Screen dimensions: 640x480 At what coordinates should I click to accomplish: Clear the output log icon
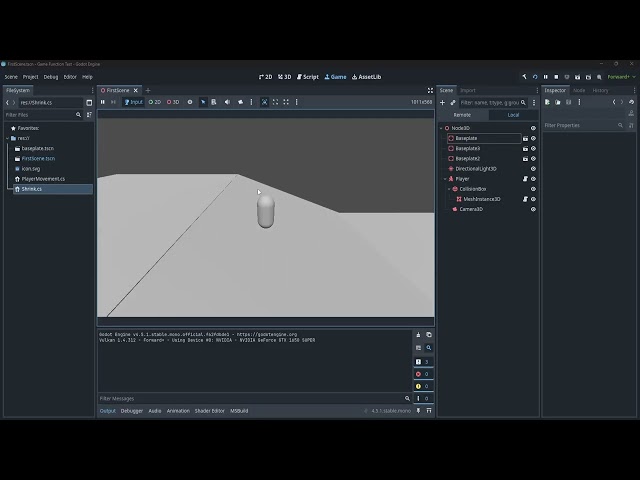(418, 335)
